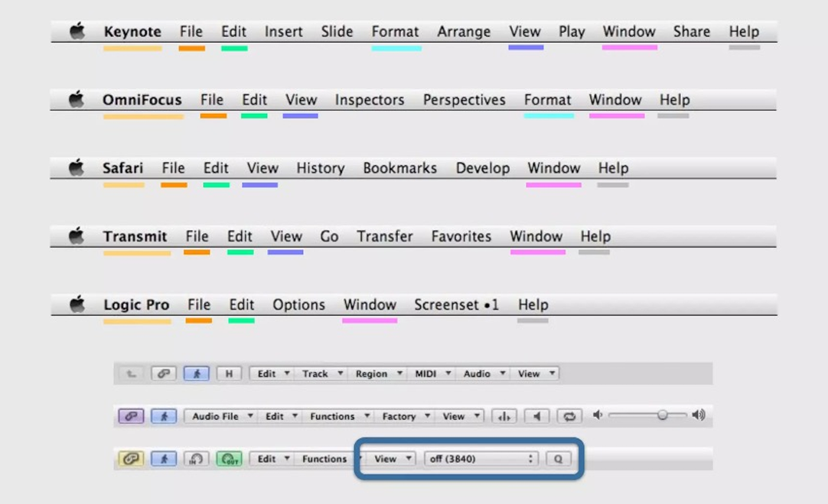
Task: Click the loud volume speaker icon
Action: tap(699, 415)
